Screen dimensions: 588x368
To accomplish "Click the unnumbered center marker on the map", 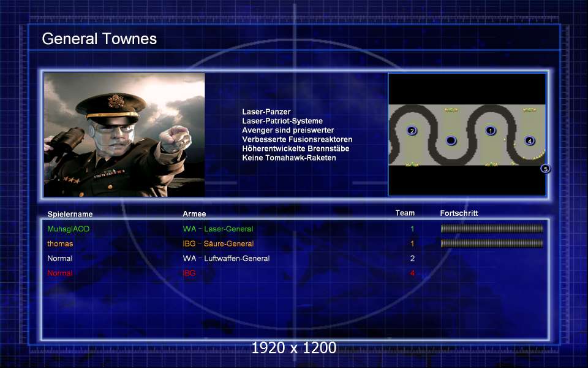I will (x=451, y=140).
